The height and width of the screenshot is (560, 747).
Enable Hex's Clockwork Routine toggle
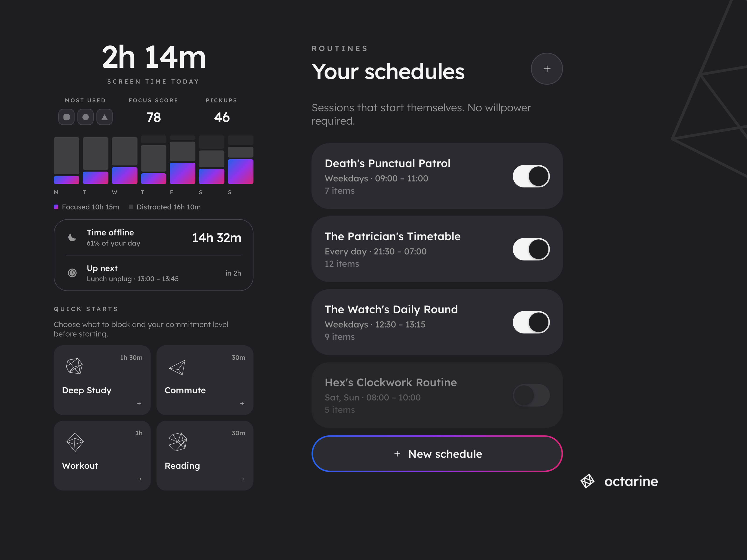pos(531,395)
